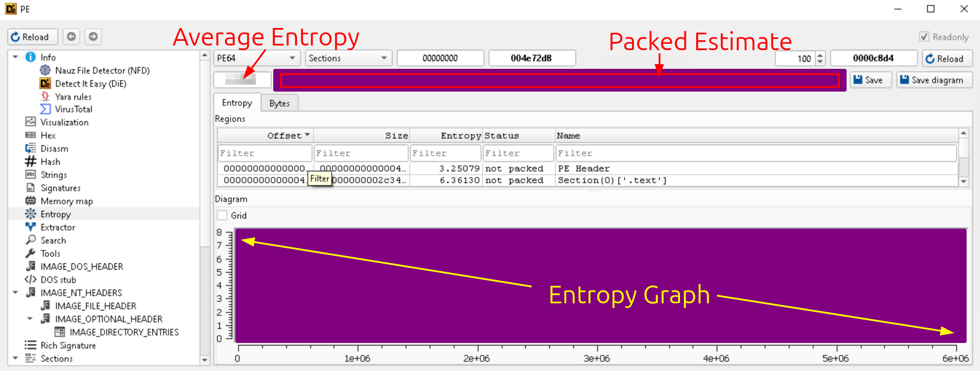Toggle the Readonly checkbox
Image resolution: width=980 pixels, height=371 pixels.
pos(924,37)
